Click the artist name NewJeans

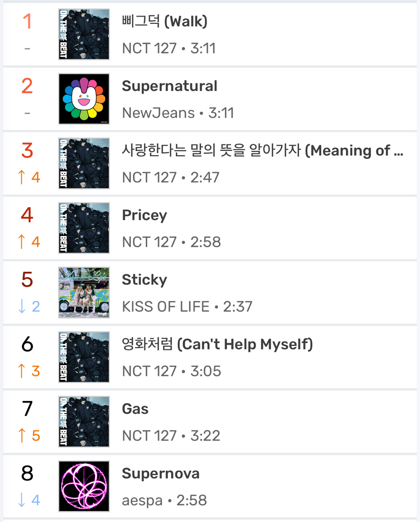coord(158,113)
